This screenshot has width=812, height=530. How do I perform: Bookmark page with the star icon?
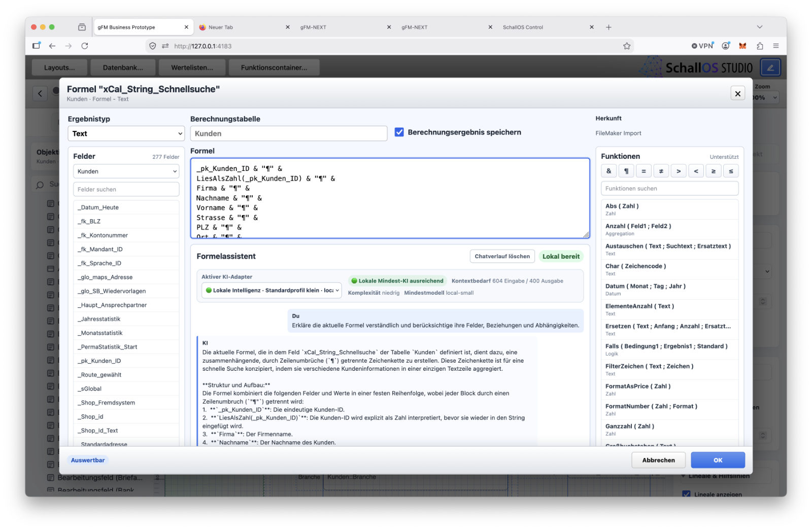pyautogui.click(x=627, y=46)
